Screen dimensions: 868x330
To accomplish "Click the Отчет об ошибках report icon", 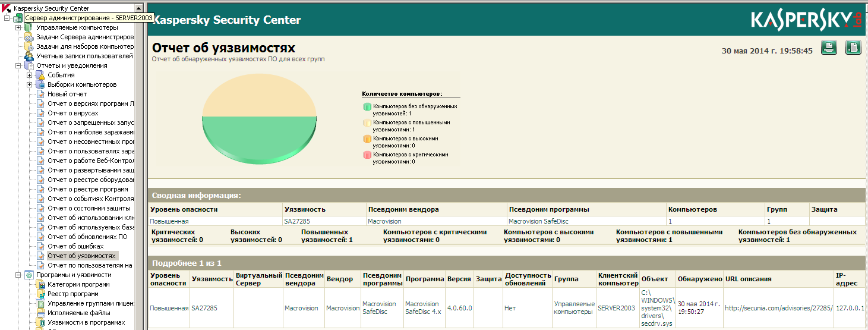I will [x=40, y=246].
